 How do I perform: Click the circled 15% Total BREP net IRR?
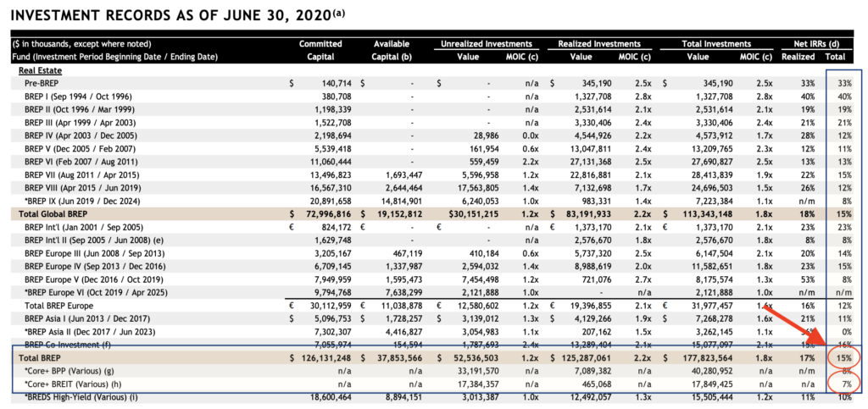click(x=846, y=358)
